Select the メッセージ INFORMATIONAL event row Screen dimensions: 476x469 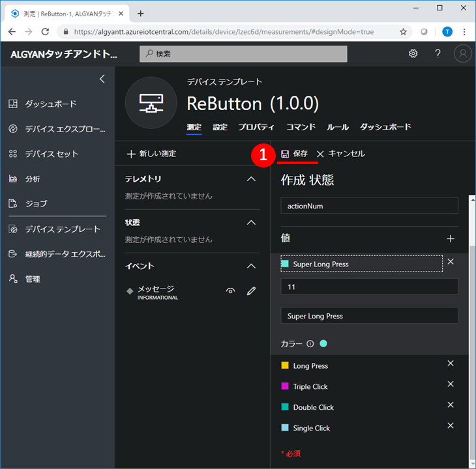pyautogui.click(x=192, y=292)
